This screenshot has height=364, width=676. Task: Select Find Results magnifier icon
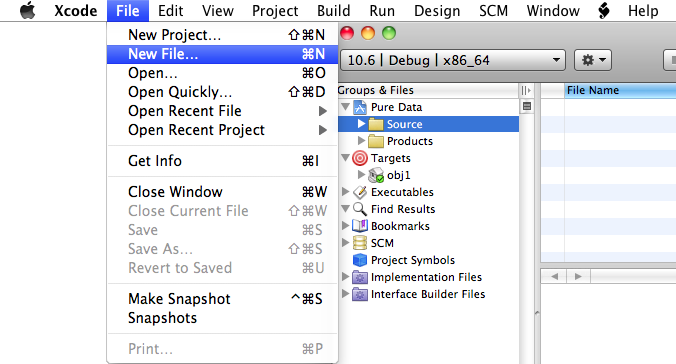tap(360, 209)
